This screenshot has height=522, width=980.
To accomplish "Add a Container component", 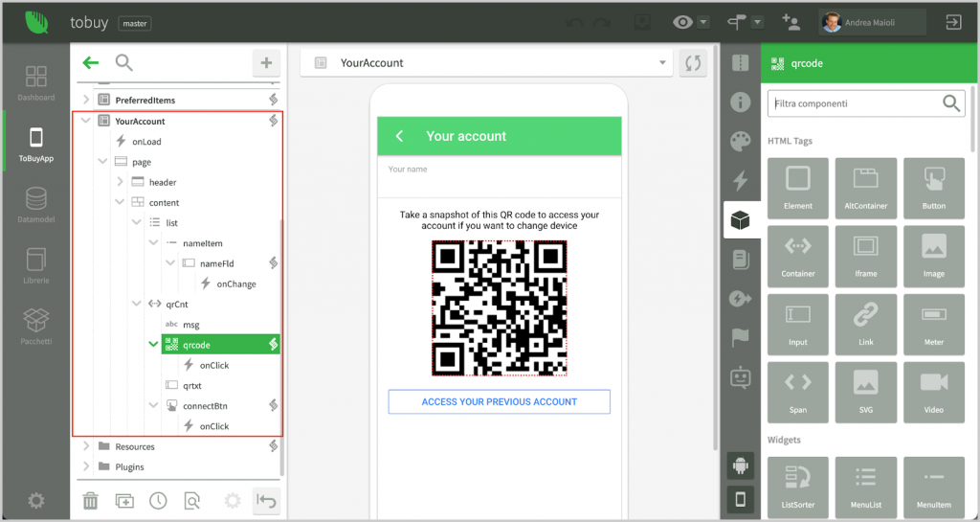I will click(x=798, y=257).
